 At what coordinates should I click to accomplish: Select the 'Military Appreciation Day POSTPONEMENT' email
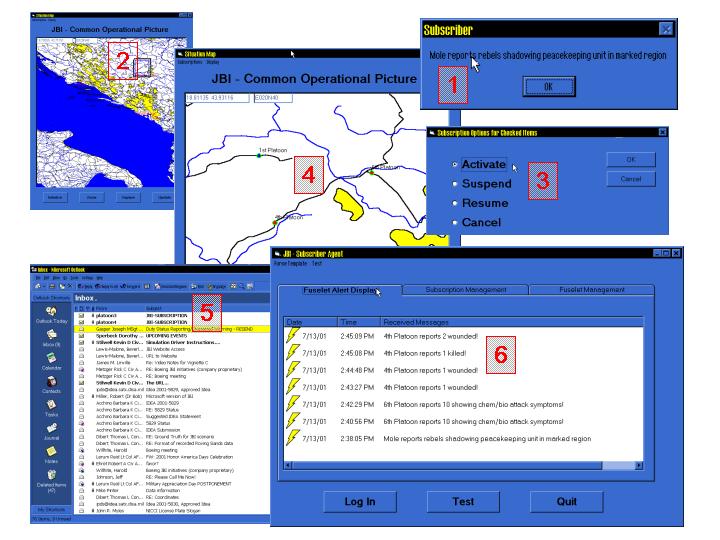(172, 484)
